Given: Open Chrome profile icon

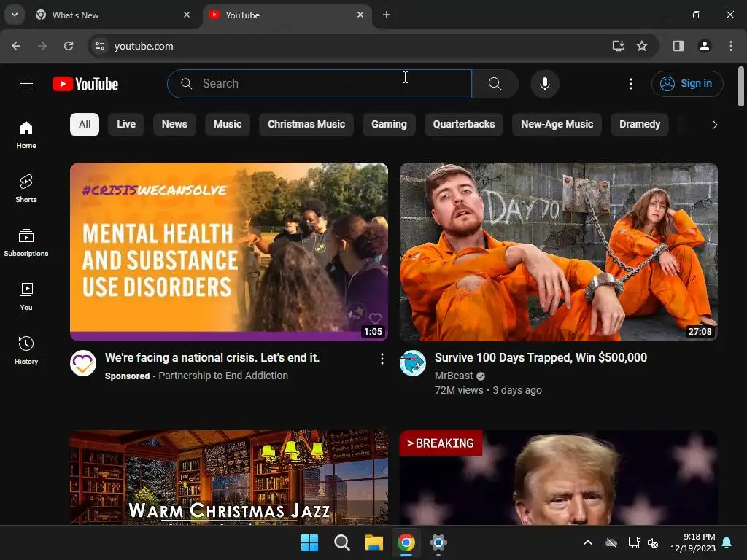Looking at the screenshot, I should (704, 46).
